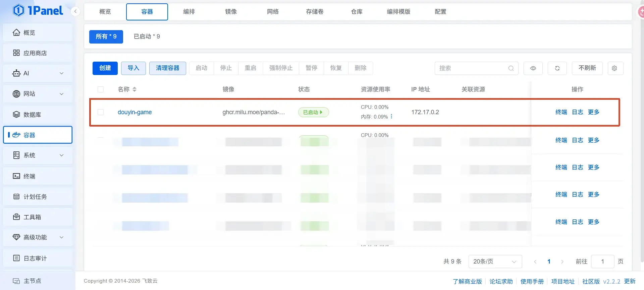The image size is (644, 290).
Task: Click the 搜索 input field
Action: [x=476, y=68]
